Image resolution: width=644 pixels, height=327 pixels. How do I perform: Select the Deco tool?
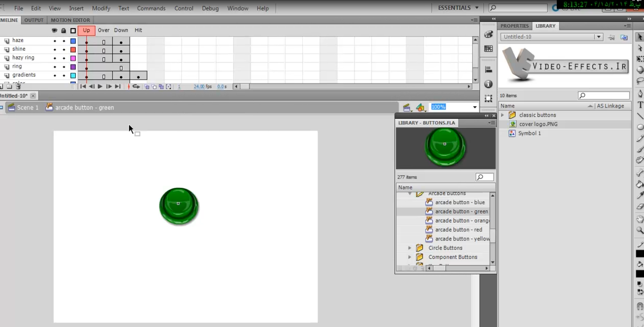pos(640,160)
